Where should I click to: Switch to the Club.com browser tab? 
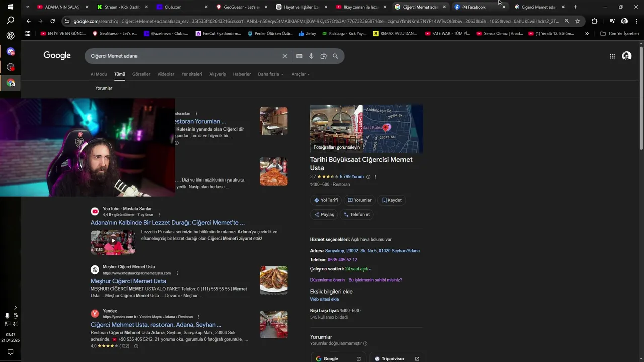pos(182,7)
